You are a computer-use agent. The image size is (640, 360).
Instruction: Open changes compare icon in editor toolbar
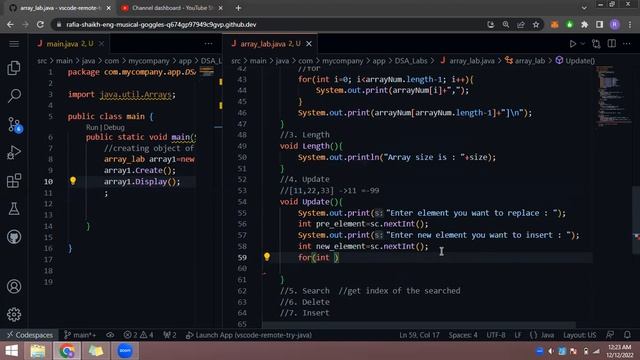[596, 44]
